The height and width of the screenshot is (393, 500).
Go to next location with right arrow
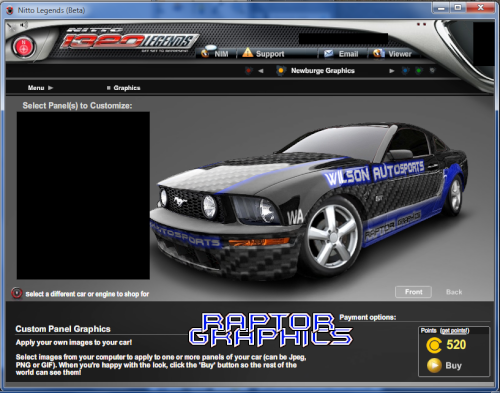[x=392, y=71]
